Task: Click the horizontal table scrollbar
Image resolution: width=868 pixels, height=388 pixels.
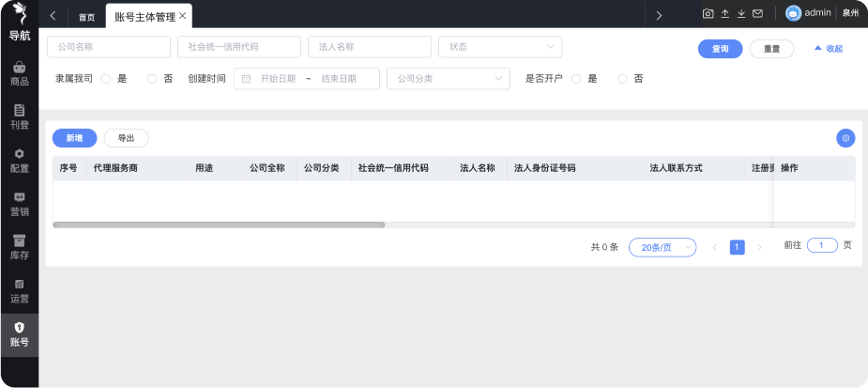Action: pos(219,225)
